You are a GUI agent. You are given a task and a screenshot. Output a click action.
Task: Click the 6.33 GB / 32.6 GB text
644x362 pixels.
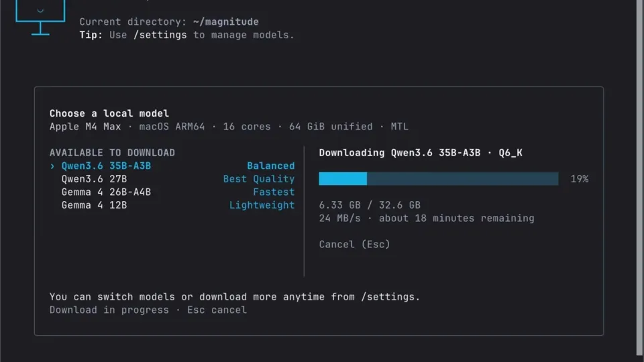click(x=370, y=205)
